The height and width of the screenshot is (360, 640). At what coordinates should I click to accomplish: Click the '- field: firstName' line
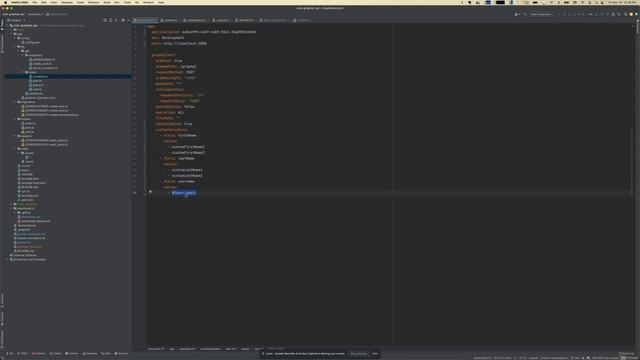pyautogui.click(x=178, y=135)
